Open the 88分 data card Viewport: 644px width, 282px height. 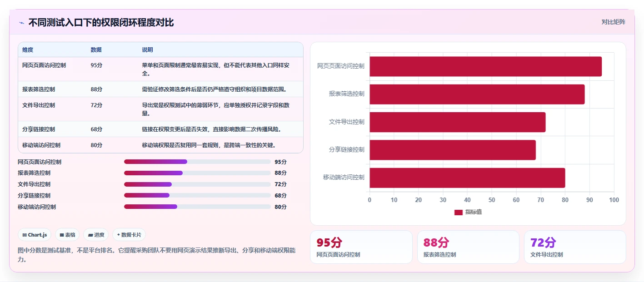[x=468, y=247]
